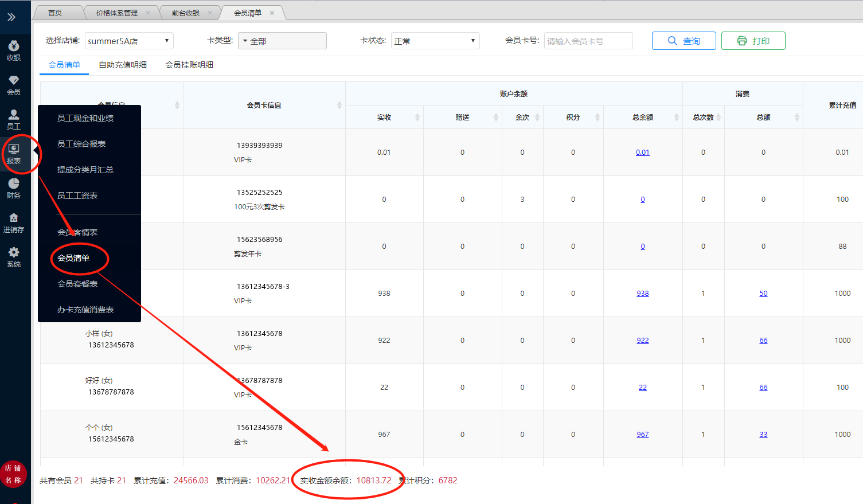The image size is (863, 504).
Task: Sort by 实收 column arrows
Action: point(417,117)
